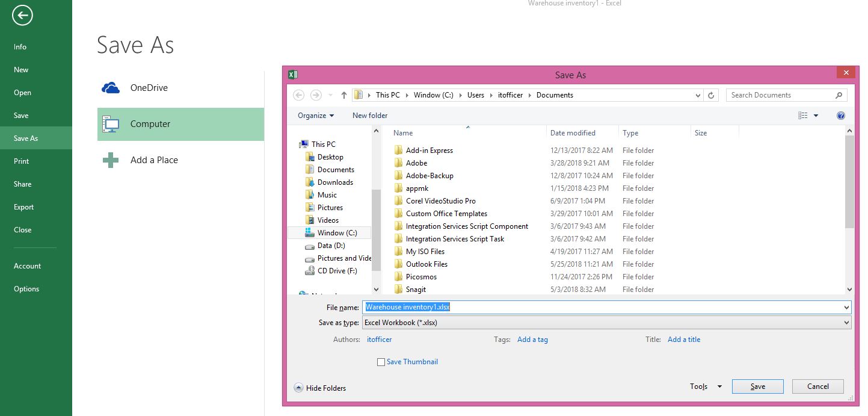
Task: Select Downloads in the folder tree
Action: tap(335, 182)
